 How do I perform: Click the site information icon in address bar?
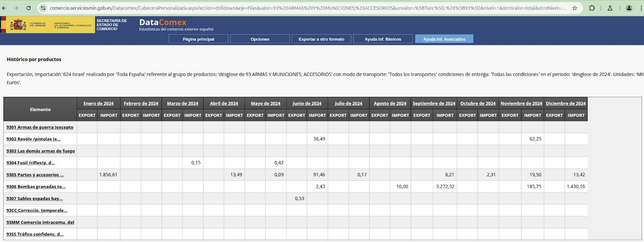tap(44, 8)
